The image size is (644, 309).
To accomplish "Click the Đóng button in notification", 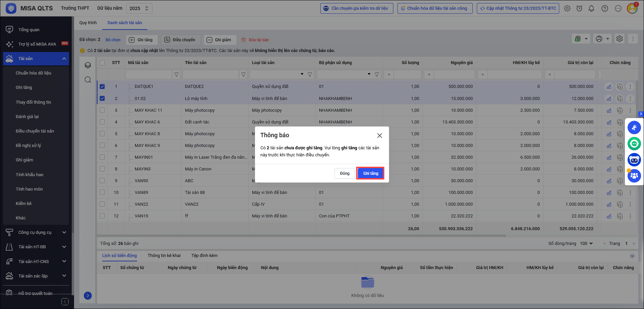I will coord(344,173).
